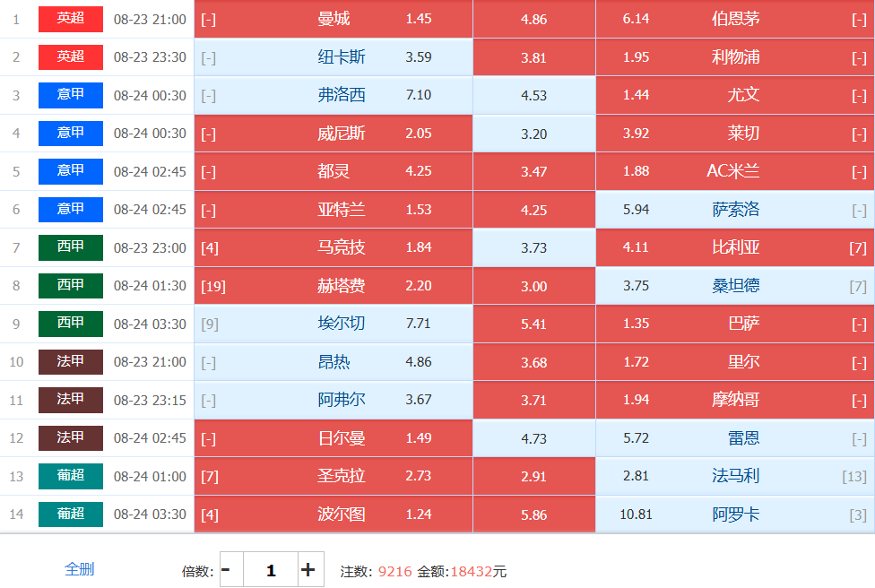This screenshot has height=588, width=875.
Task: Click the multiplier input field showing 1
Action: (x=271, y=569)
